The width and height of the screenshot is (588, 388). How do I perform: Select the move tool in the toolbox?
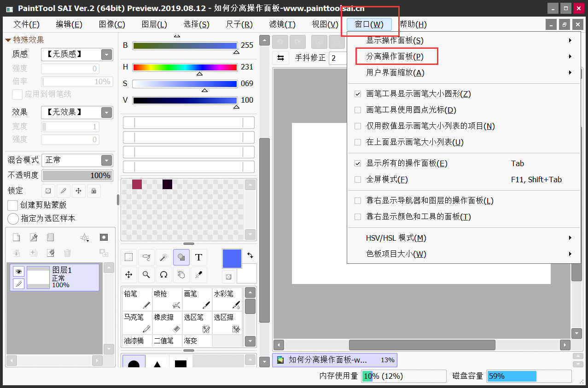coord(129,275)
